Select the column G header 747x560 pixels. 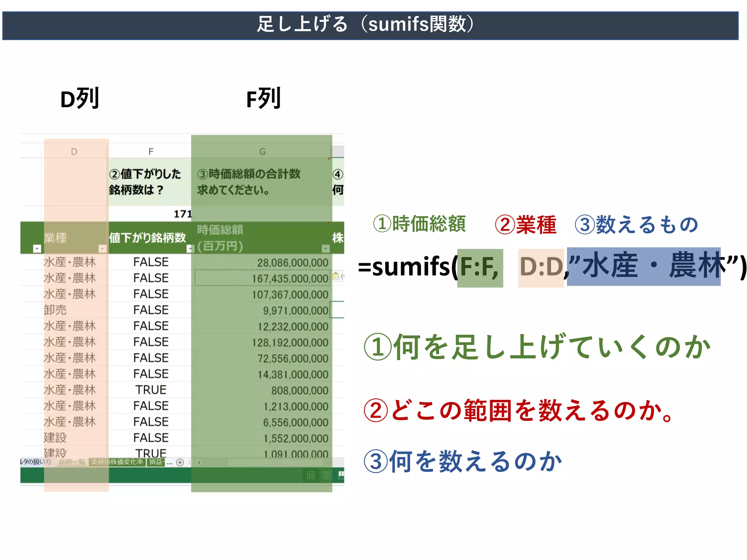262,151
